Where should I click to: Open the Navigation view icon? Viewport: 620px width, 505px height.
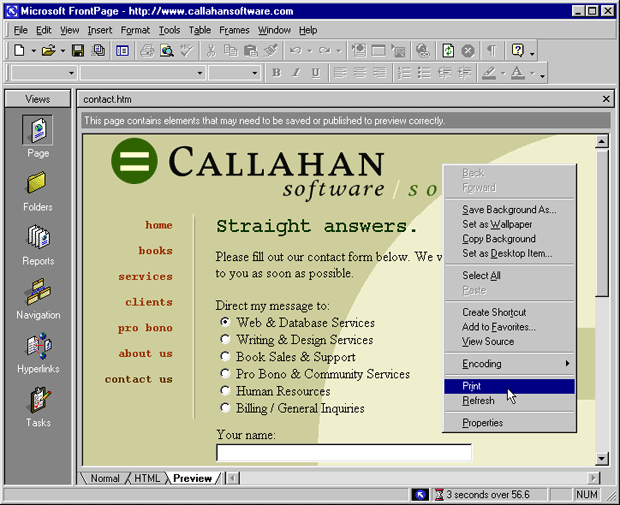37,294
